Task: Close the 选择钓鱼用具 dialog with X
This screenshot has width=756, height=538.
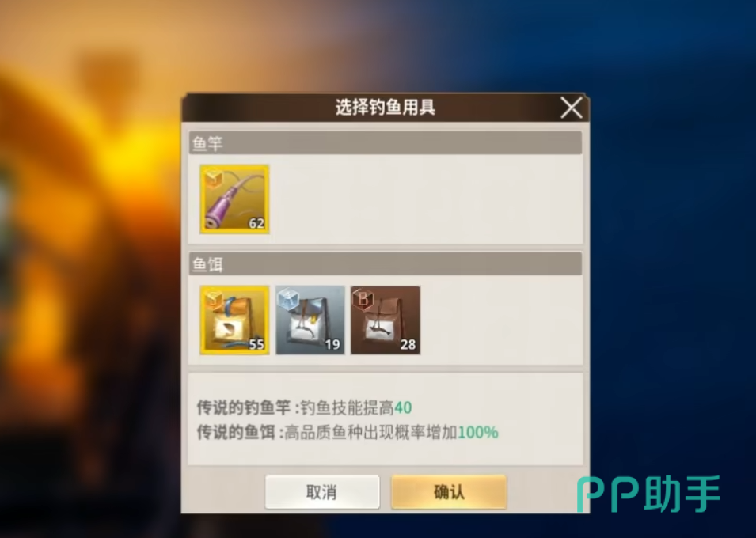Action: click(x=572, y=107)
